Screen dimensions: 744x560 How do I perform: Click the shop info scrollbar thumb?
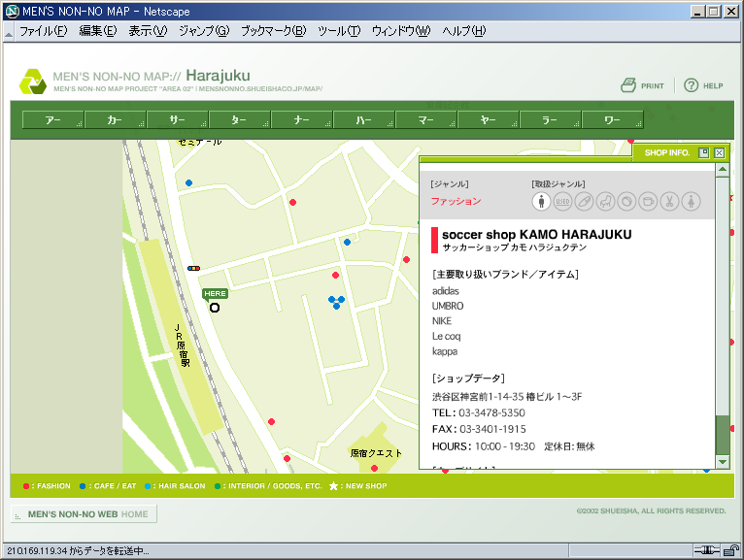(x=723, y=435)
